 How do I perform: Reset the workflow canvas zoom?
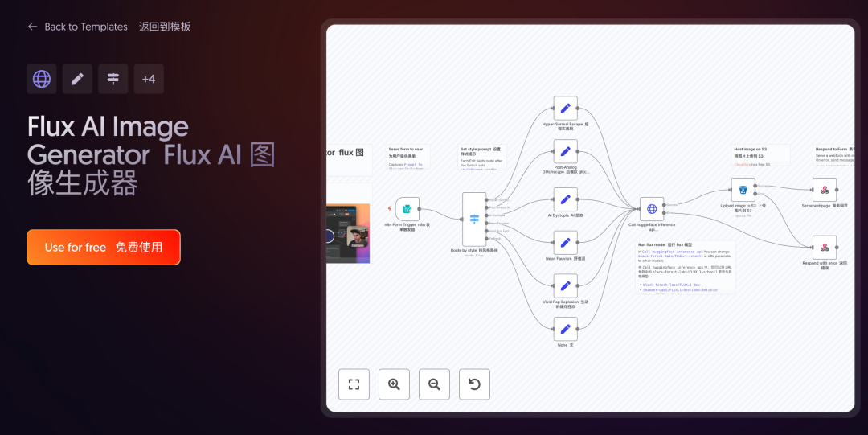point(474,384)
